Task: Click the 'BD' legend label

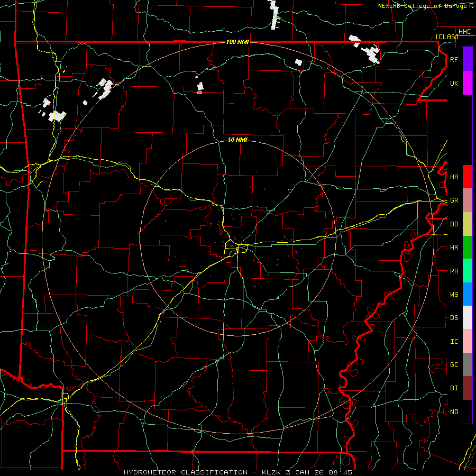Action: 454,224
